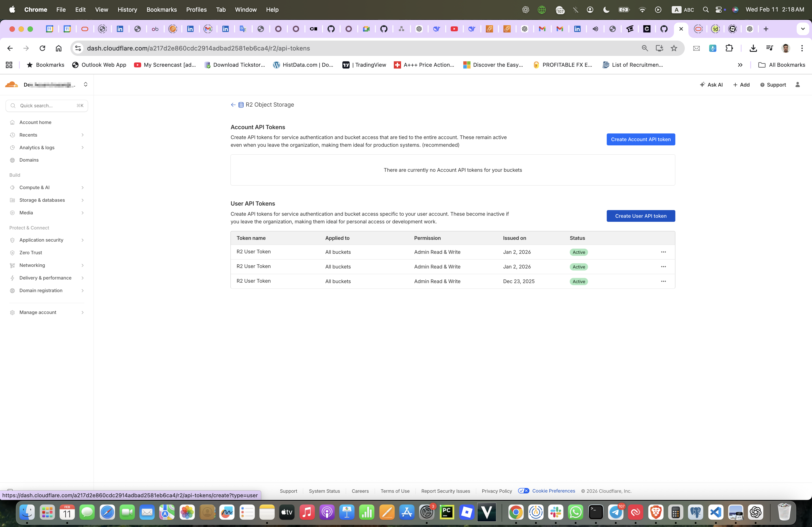The image size is (812, 527).
Task: Click the Quick search input field
Action: 47,106
